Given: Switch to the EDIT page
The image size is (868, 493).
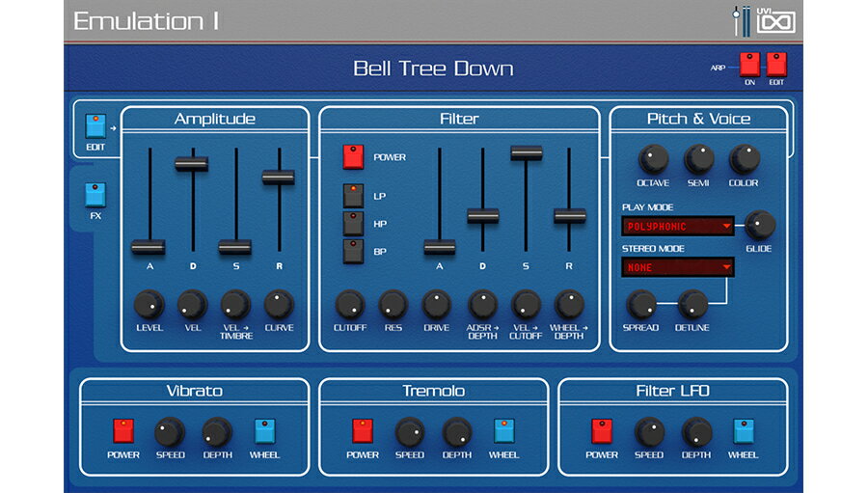Looking at the screenshot, I should 95,126.
